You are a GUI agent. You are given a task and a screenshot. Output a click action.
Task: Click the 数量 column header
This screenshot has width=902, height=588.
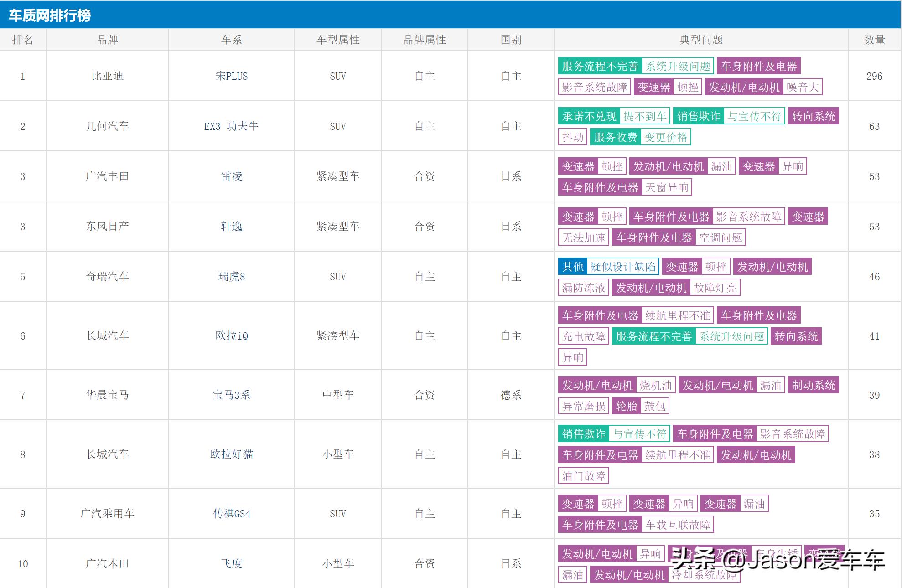click(874, 40)
